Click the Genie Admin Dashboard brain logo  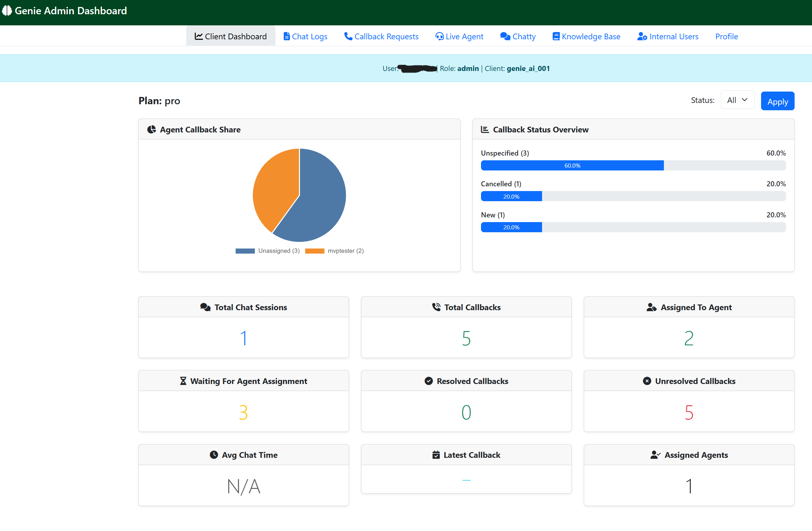click(x=7, y=10)
